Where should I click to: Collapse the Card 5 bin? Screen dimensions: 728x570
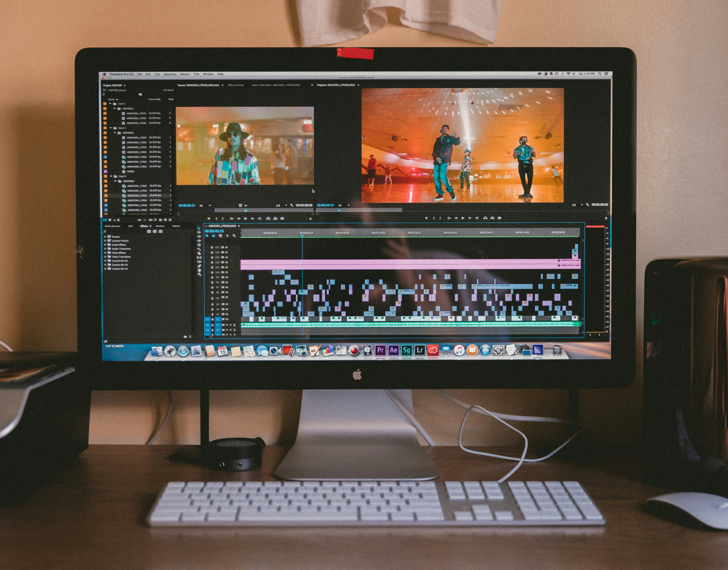coord(111,176)
